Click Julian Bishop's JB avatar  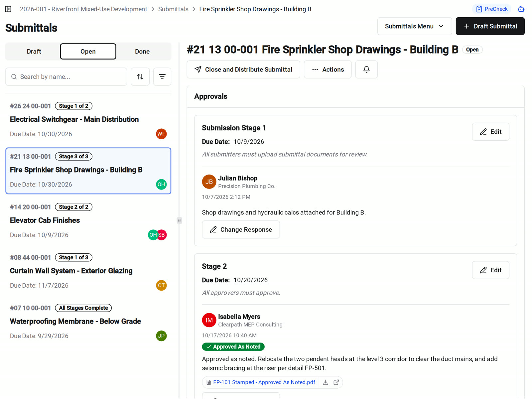[x=209, y=182]
